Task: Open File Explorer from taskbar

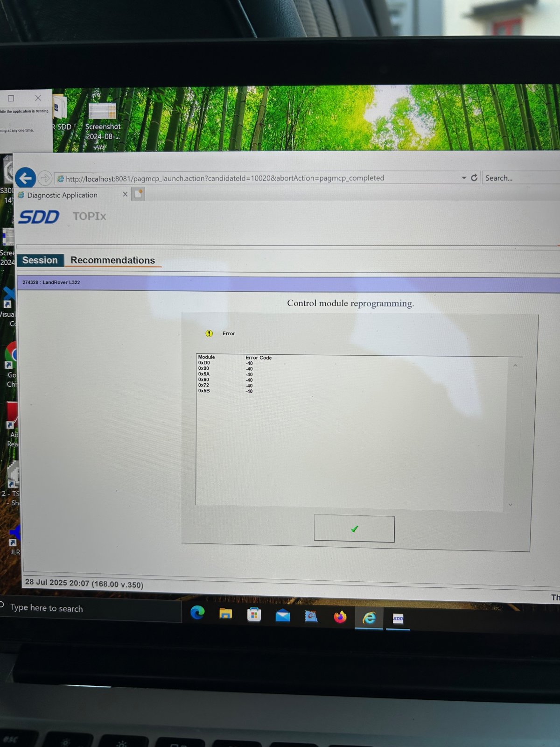Action: 226,613
